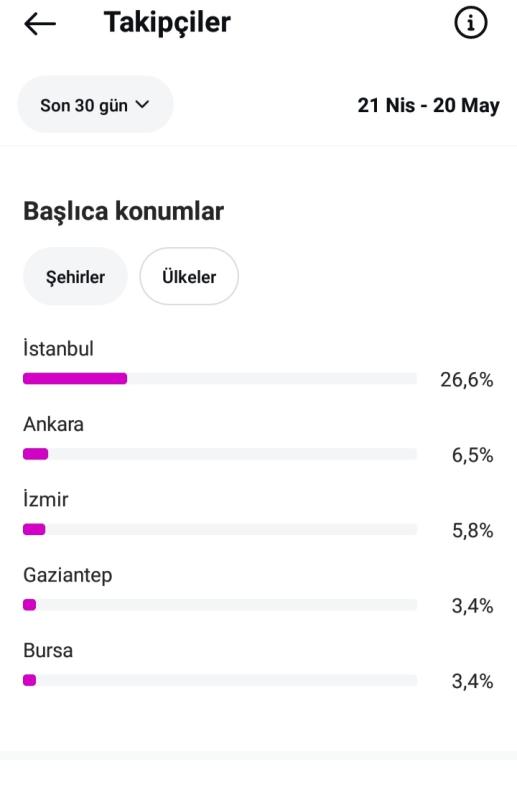The height and width of the screenshot is (800, 517).
Task: Switch to the Ülkeler tab
Action: coord(189,277)
